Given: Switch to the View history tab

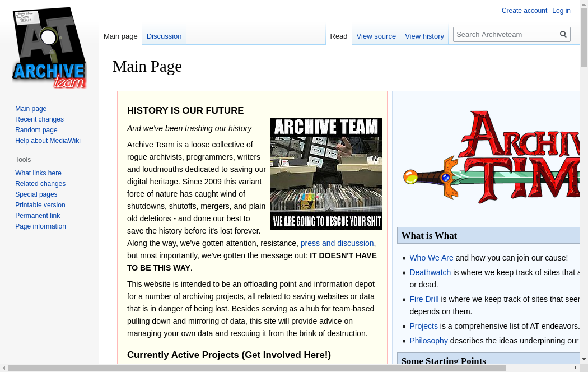Looking at the screenshot, I should [424, 36].
